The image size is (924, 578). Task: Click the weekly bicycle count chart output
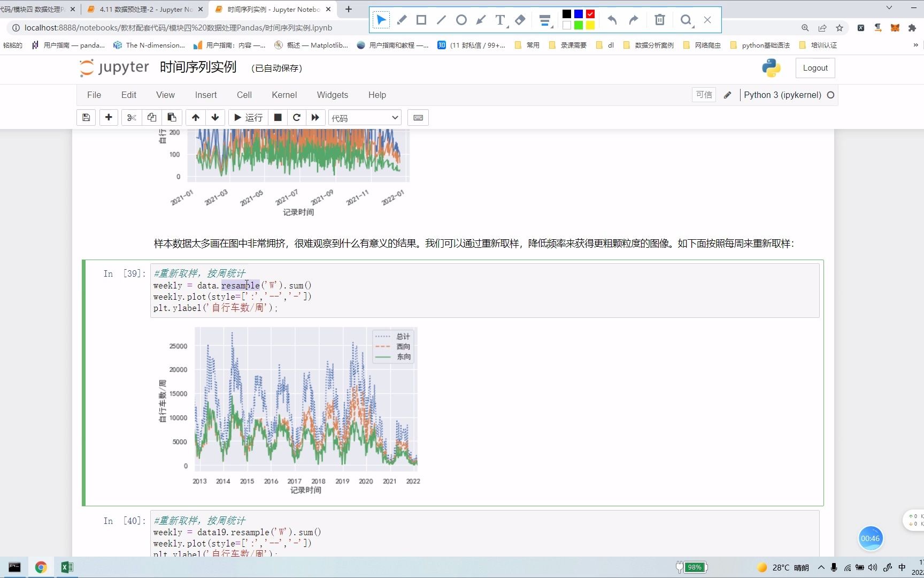coord(289,410)
